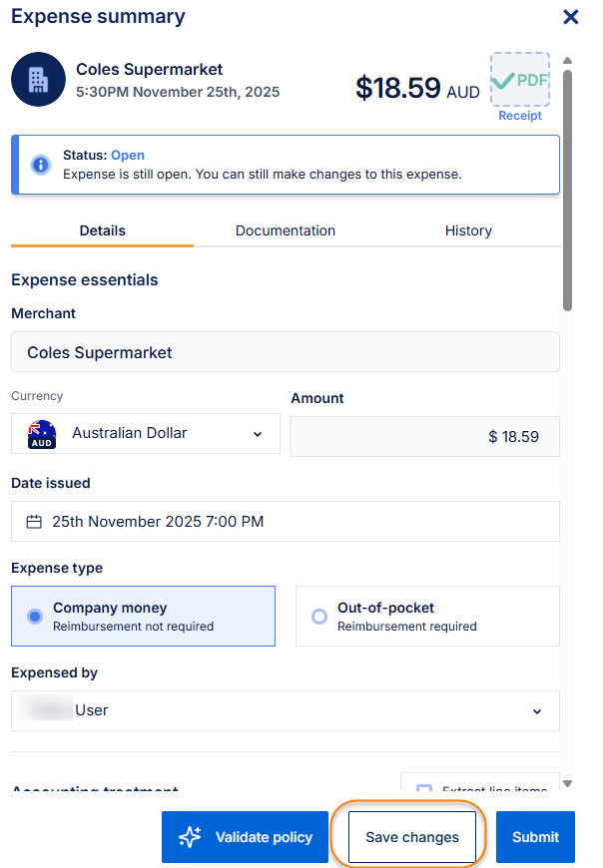
Task: Click the merchant building avatar icon
Action: click(38, 80)
